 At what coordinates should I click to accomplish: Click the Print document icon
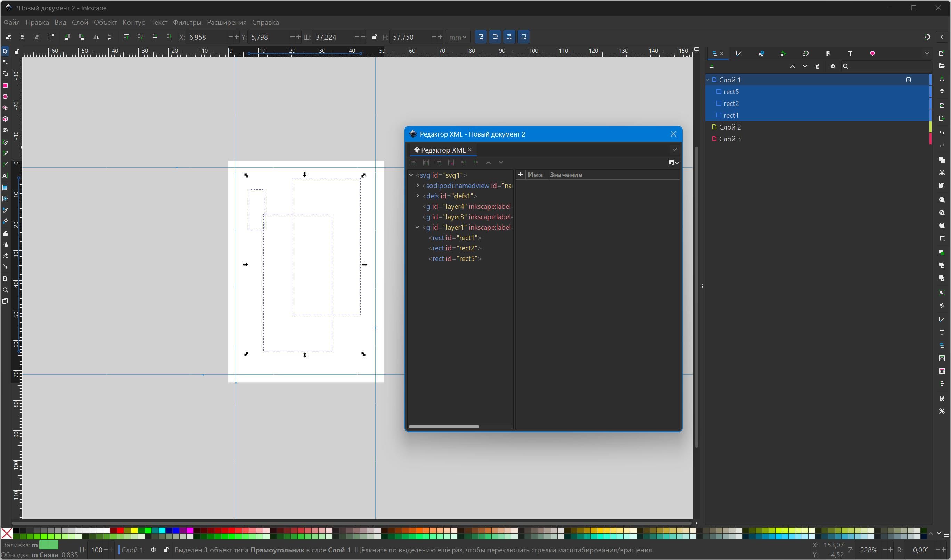(942, 92)
